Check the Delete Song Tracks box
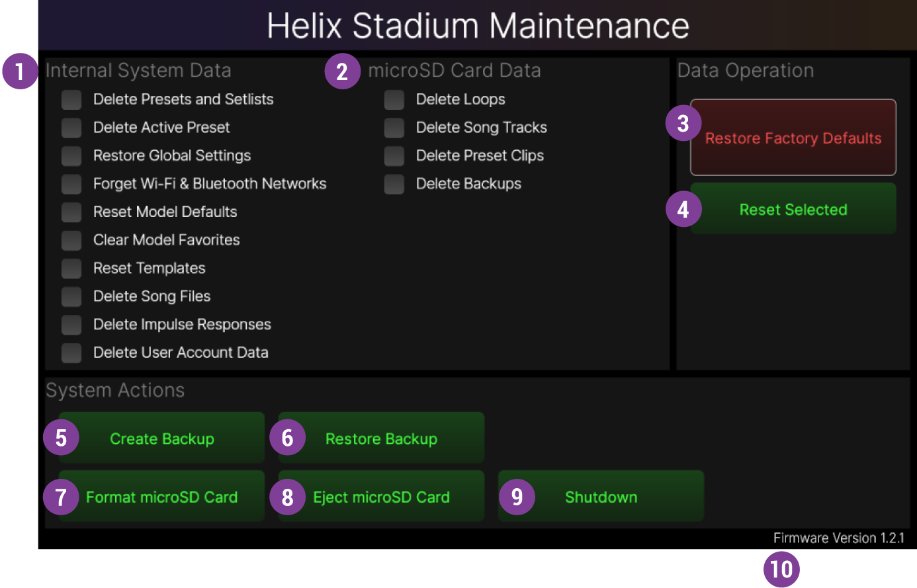The width and height of the screenshot is (917, 588). 394,127
